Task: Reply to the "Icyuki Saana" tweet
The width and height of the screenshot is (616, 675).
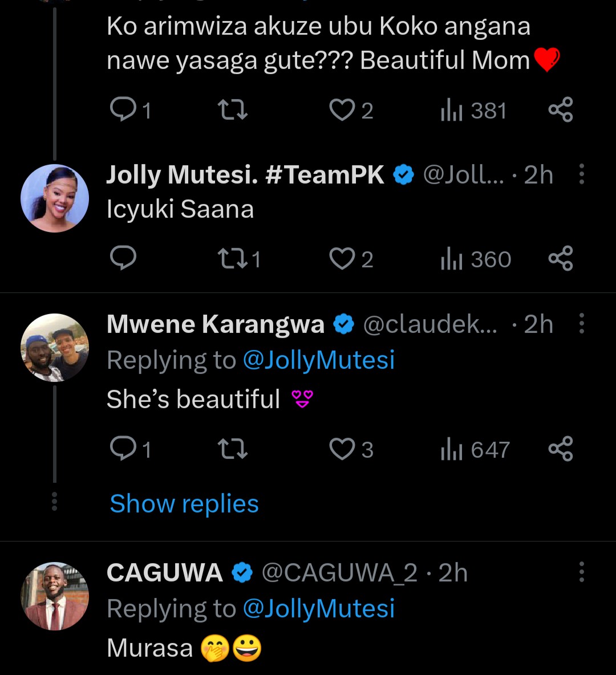Action: (x=123, y=259)
